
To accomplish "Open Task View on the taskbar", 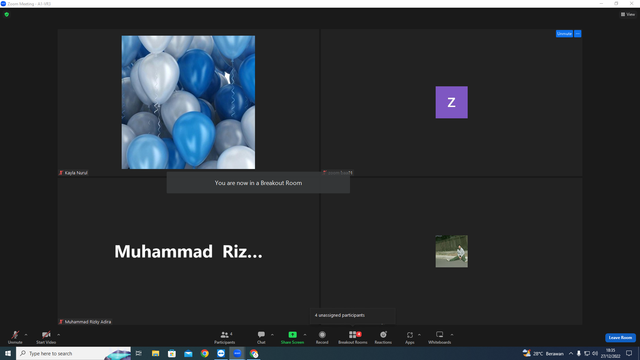I will coord(139,353).
